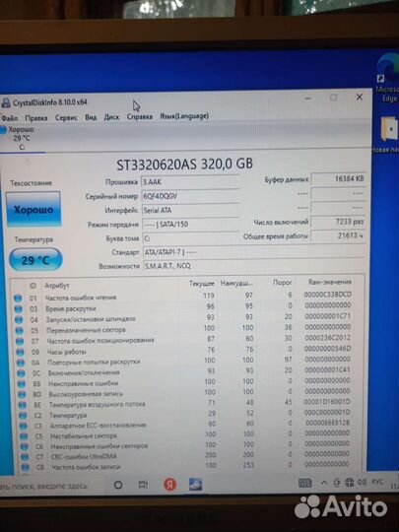
Task: Click status icon for Неисправимые ошибки секторов
Action: (x=24, y=447)
